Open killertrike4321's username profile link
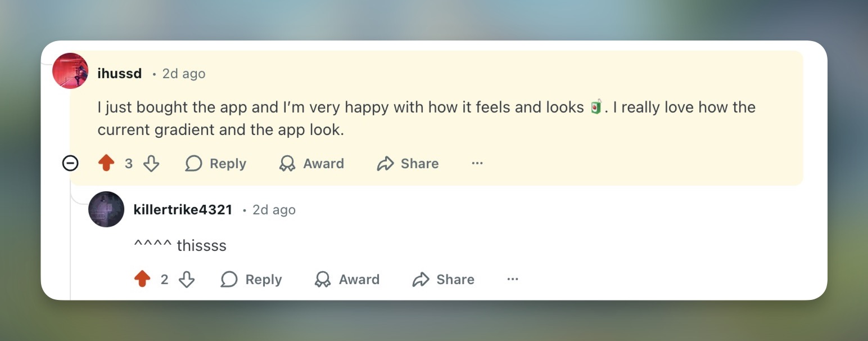This screenshot has height=341, width=868. [183, 209]
